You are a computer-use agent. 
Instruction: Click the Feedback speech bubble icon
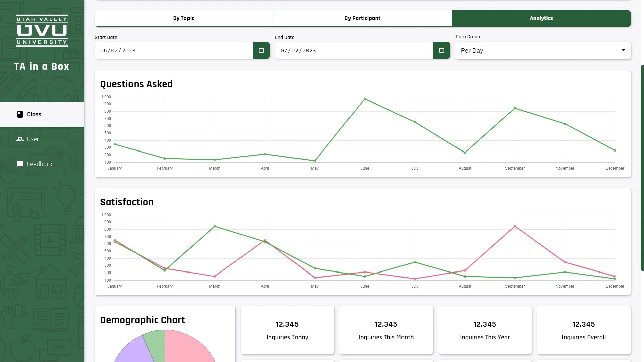[x=20, y=164]
